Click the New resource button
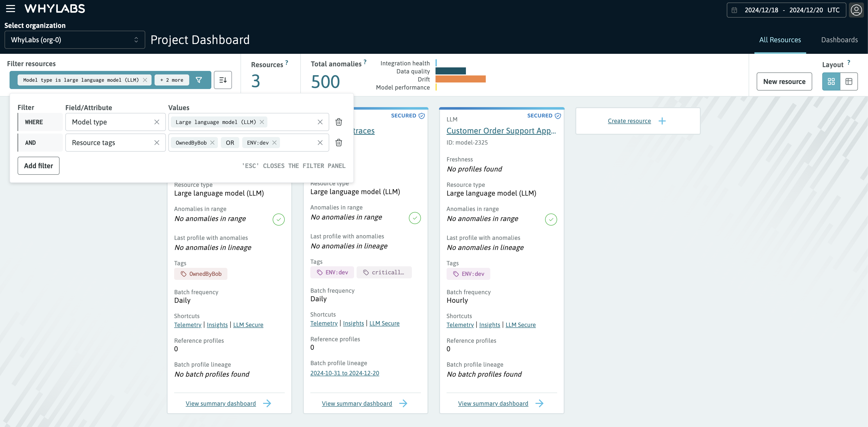The height and width of the screenshot is (427, 868). pos(784,81)
